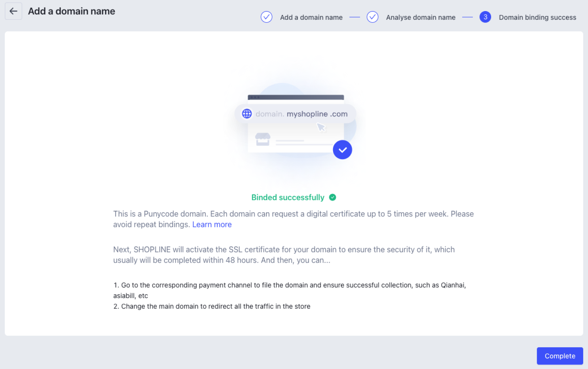The image size is (588, 369).
Task: Select the 'Domain binding success' step label
Action: [x=537, y=17]
